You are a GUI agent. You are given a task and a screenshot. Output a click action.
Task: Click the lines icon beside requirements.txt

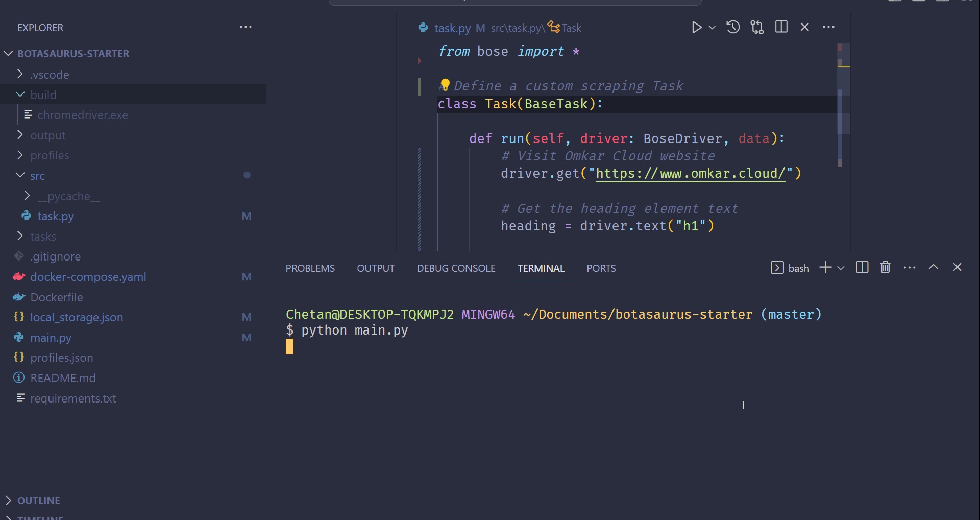click(x=20, y=397)
